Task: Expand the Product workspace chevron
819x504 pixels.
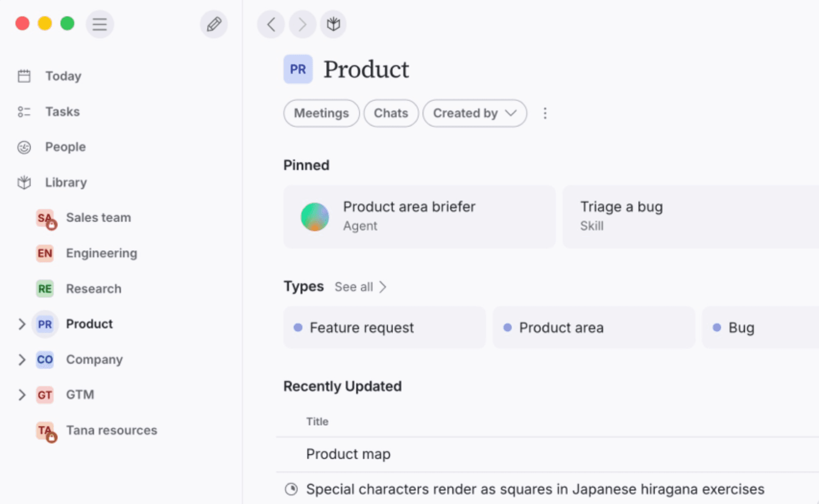Action: [22, 324]
